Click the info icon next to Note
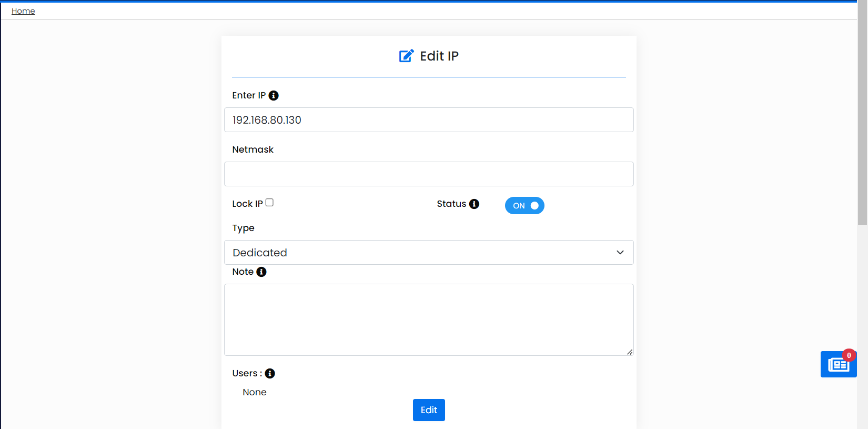The width and height of the screenshot is (868, 429). pos(261,272)
